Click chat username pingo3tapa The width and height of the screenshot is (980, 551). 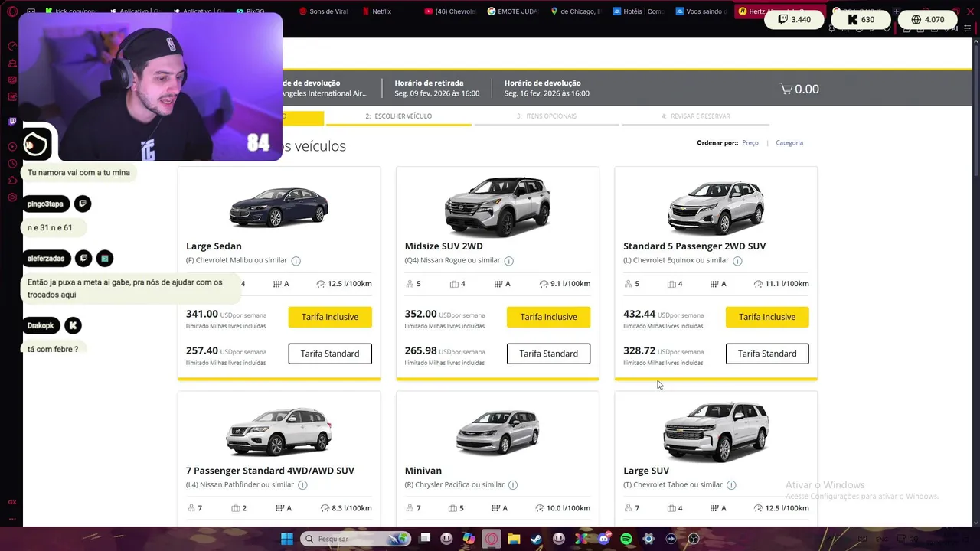tap(45, 204)
